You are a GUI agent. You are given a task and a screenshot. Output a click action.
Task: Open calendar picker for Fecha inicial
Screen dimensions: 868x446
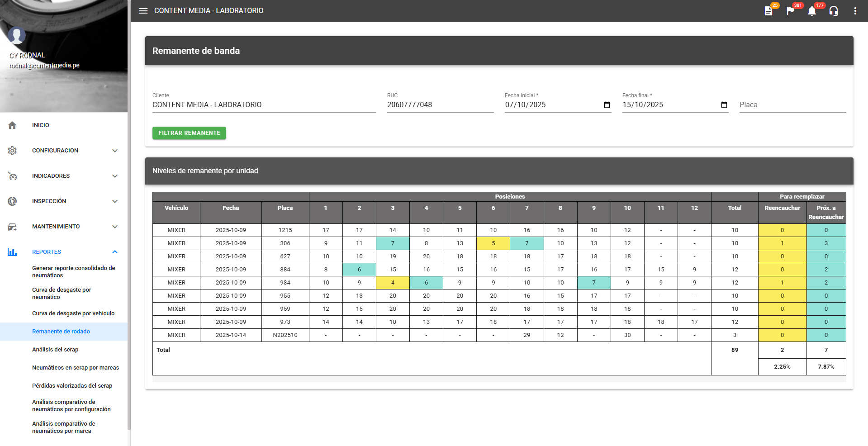(x=607, y=105)
